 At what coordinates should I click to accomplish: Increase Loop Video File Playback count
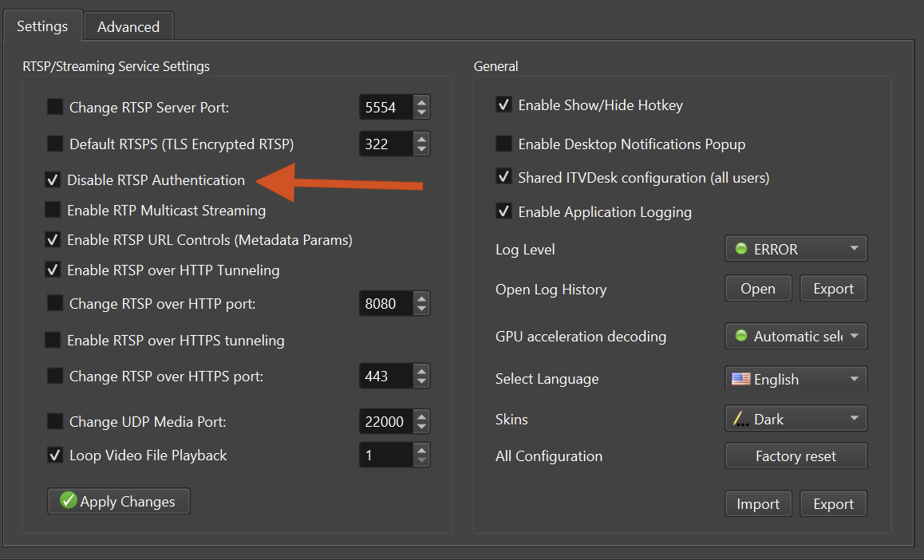(421, 449)
